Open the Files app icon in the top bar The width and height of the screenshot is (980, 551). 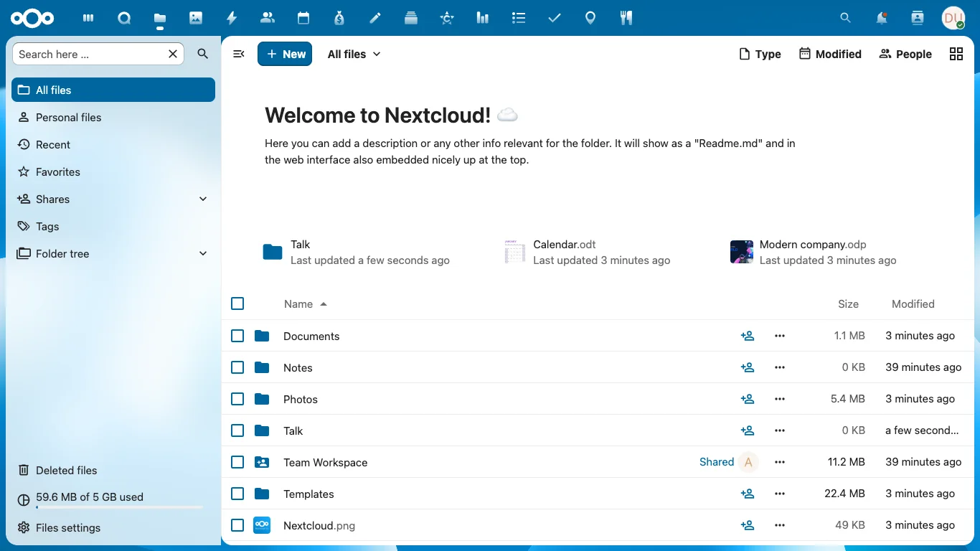click(160, 18)
